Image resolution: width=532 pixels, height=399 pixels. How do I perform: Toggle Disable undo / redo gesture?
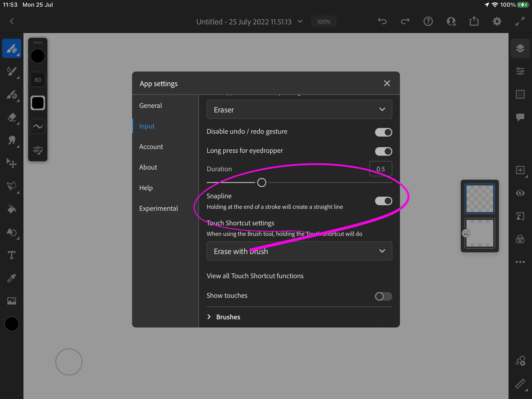tap(383, 132)
